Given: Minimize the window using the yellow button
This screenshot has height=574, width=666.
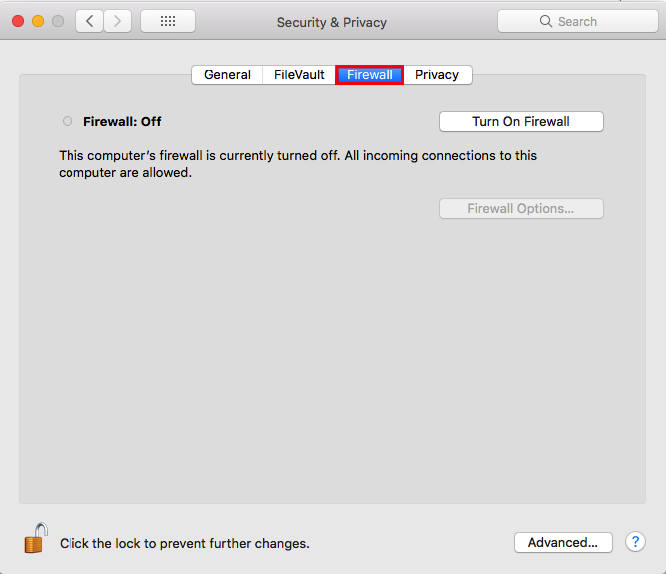Looking at the screenshot, I should [38, 21].
